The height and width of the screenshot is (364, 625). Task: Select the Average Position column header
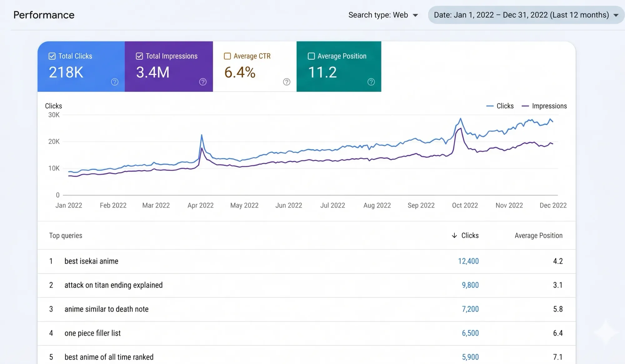tap(538, 236)
